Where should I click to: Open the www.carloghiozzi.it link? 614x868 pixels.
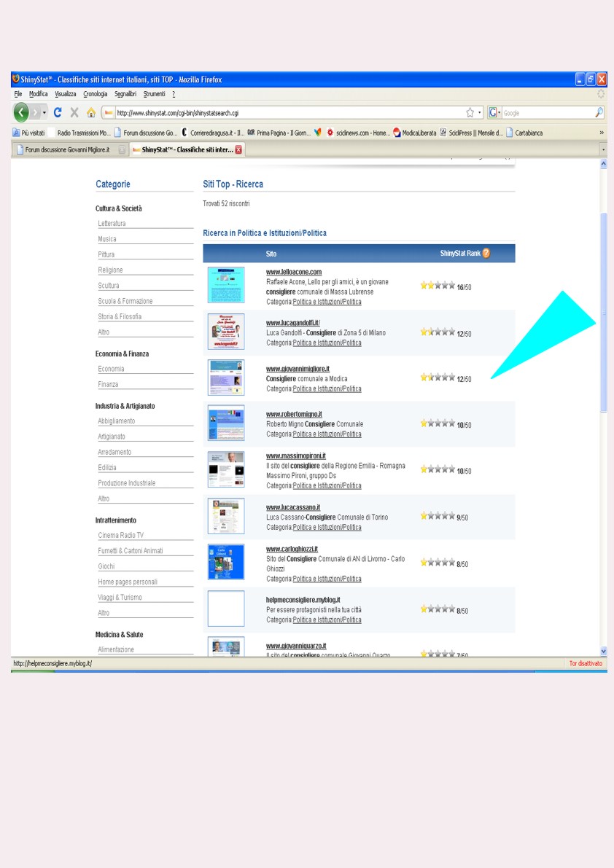(292, 549)
